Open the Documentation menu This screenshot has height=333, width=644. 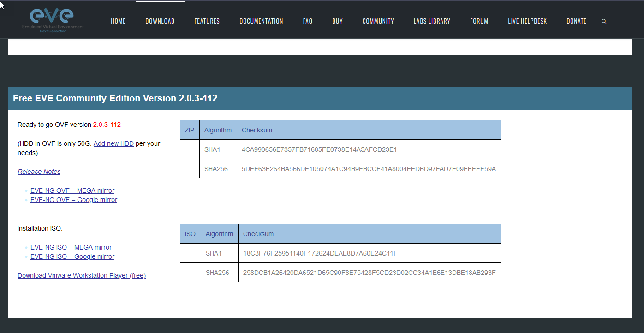[x=261, y=21]
